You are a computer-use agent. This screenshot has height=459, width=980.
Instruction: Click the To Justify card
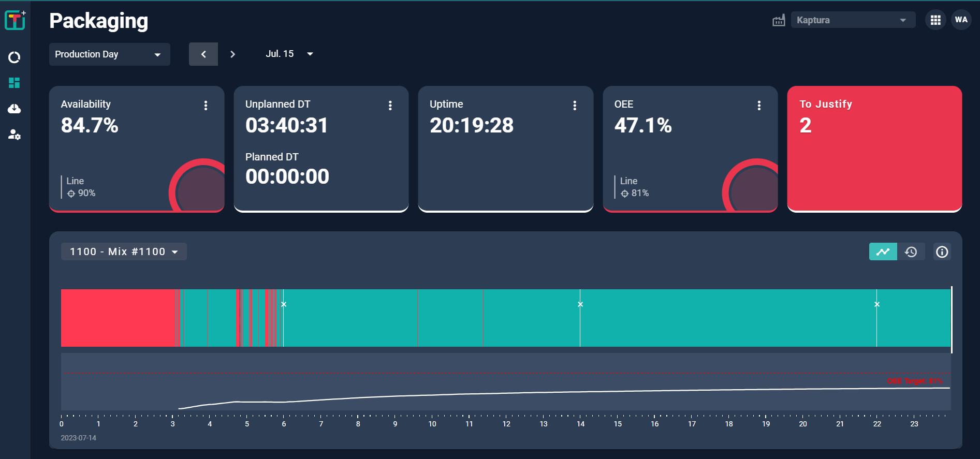point(874,149)
